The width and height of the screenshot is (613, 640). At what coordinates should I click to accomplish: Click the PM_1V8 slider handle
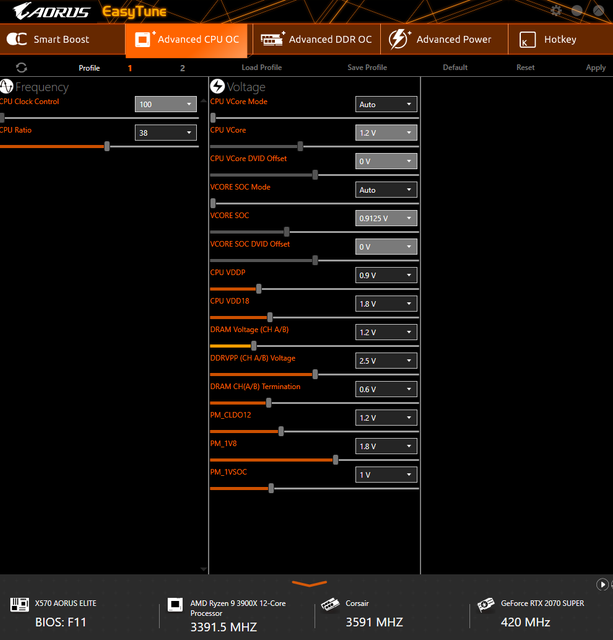point(335,460)
